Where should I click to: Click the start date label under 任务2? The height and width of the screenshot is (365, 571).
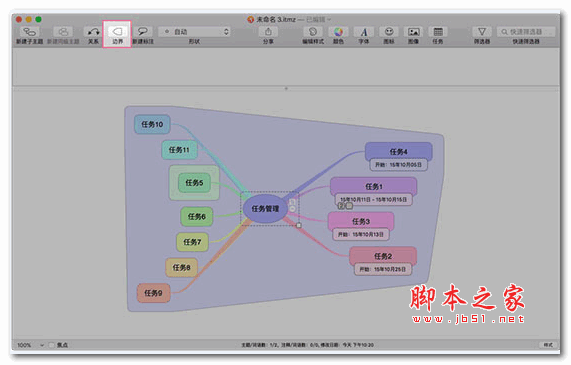[383, 270]
